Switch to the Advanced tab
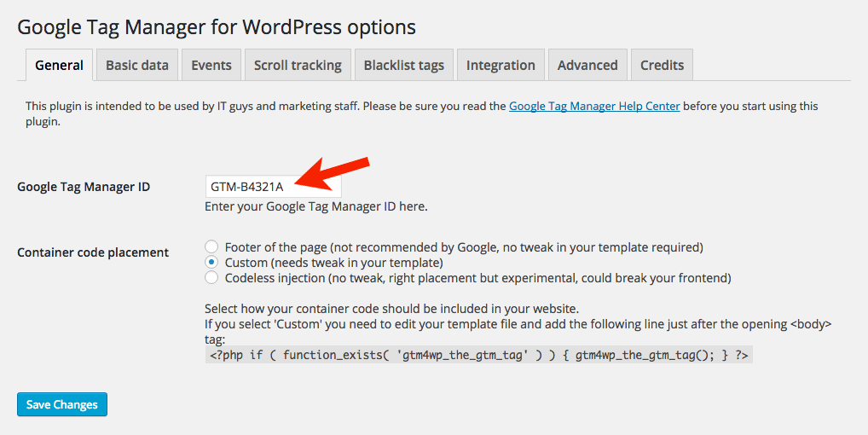This screenshot has height=435, width=868. click(587, 65)
